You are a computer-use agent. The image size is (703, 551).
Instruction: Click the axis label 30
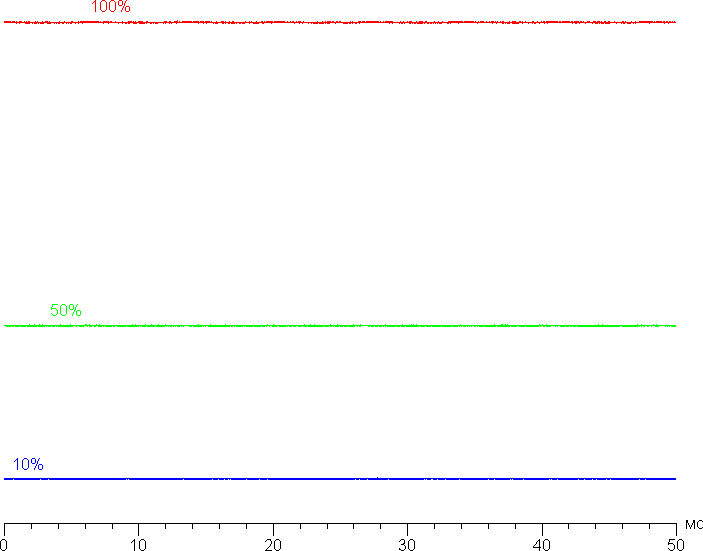pyautogui.click(x=408, y=544)
